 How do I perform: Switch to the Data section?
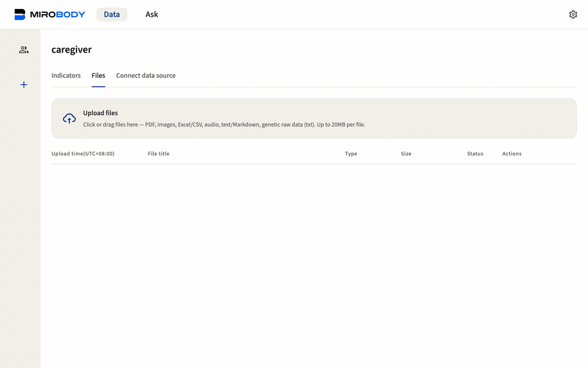[x=112, y=14]
